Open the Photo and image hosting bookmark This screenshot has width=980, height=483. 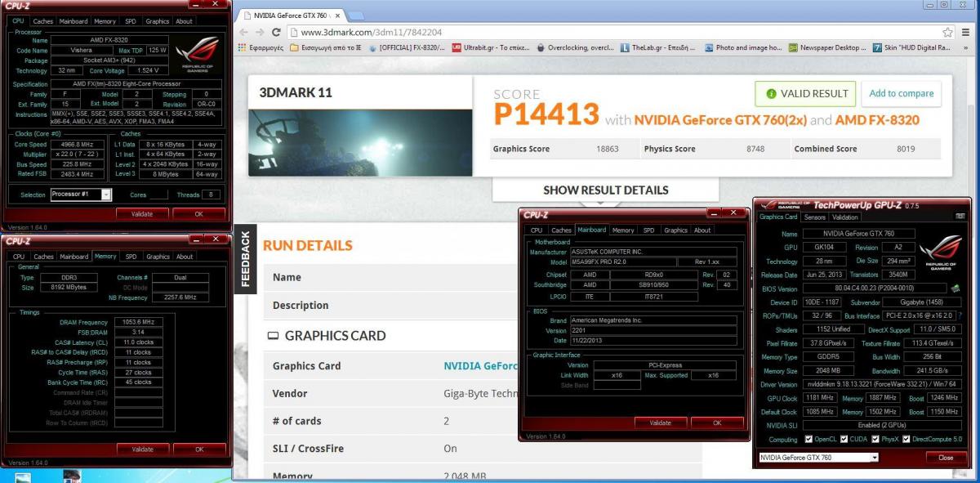(x=743, y=47)
